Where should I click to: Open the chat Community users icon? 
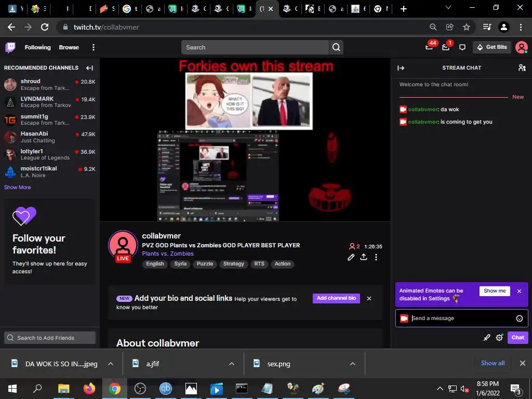[x=522, y=68]
